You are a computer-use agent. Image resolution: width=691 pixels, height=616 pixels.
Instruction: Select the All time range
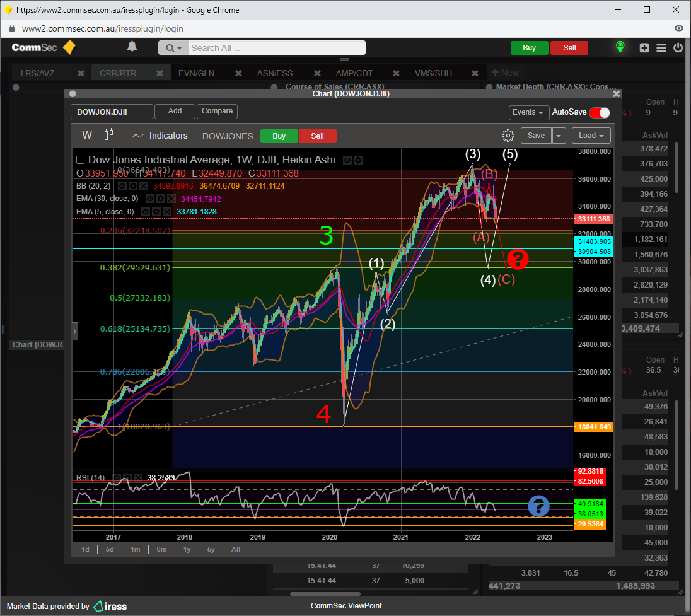pyautogui.click(x=236, y=549)
